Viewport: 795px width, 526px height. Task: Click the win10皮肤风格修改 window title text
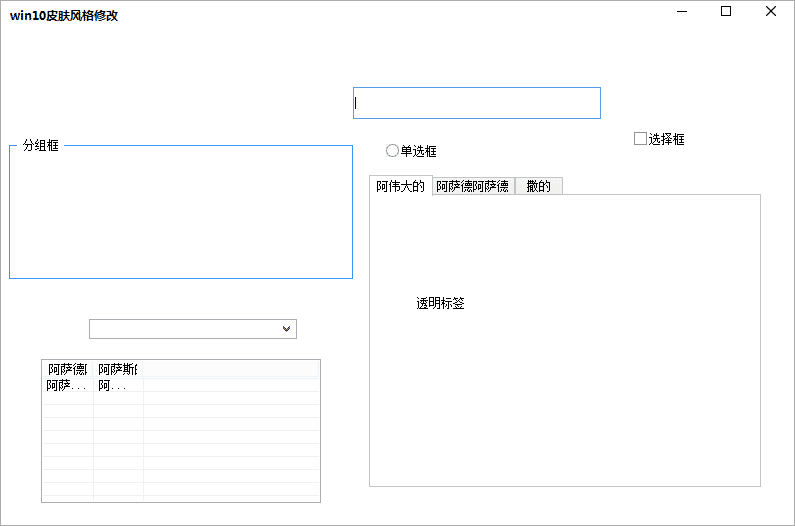[x=64, y=16]
